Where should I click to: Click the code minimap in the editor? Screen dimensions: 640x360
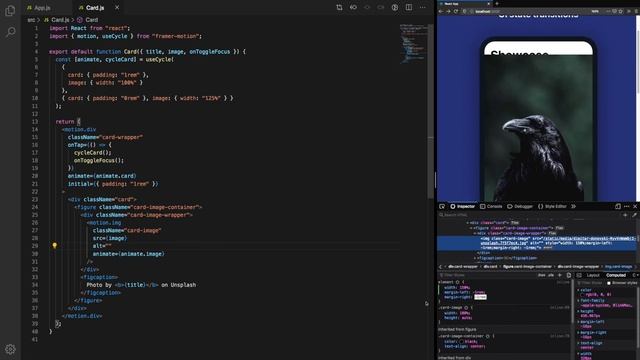pos(413,43)
